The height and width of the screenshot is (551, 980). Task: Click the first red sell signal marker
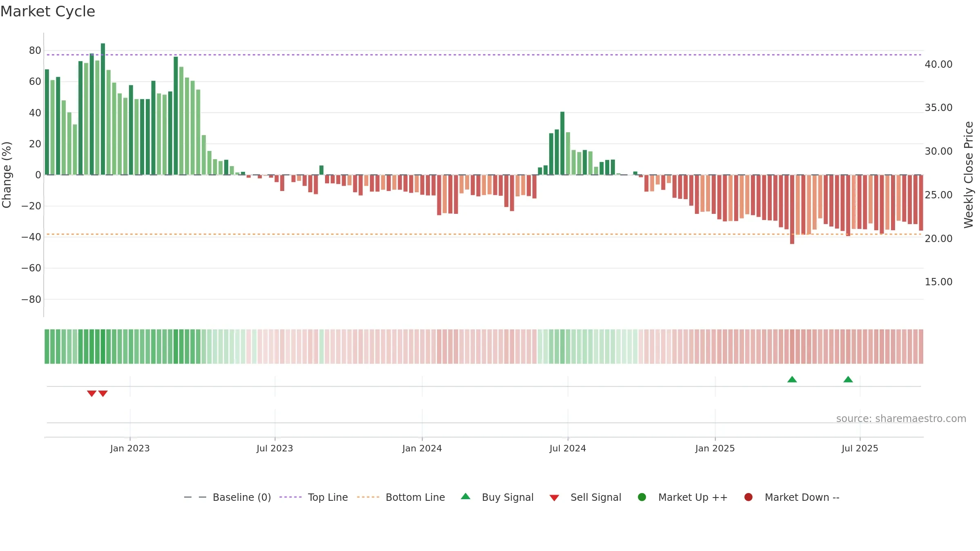tap(91, 393)
